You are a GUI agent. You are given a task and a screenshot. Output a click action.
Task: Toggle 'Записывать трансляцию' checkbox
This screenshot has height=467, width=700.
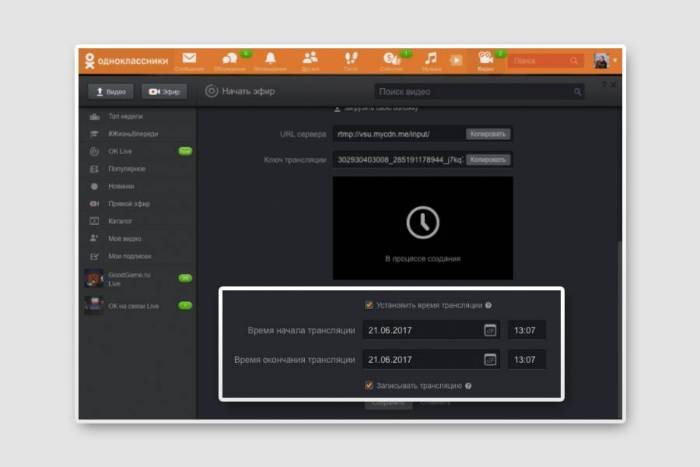coord(369,385)
